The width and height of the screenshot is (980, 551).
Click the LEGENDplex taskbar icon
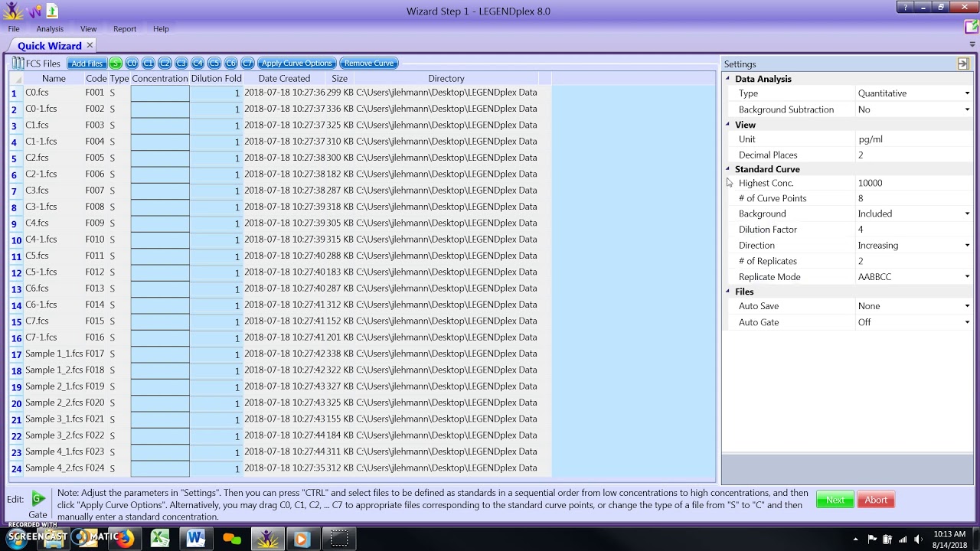click(x=266, y=539)
